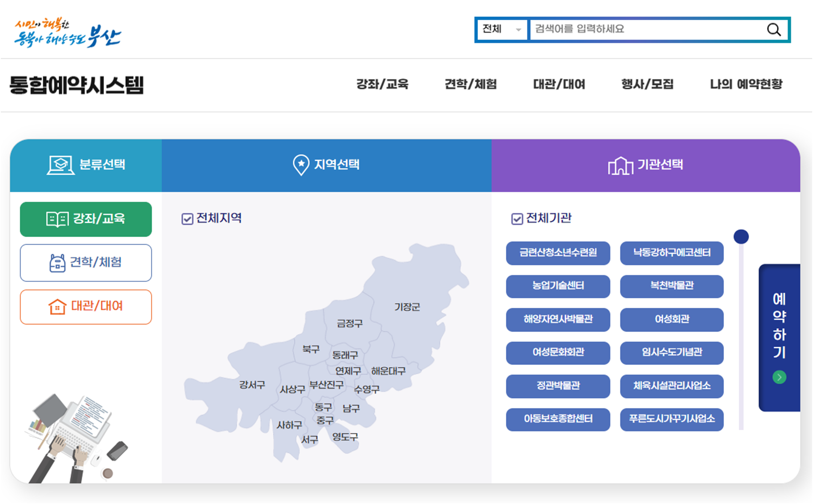
Task: Select the 복천박물관 institution button
Action: 671,286
